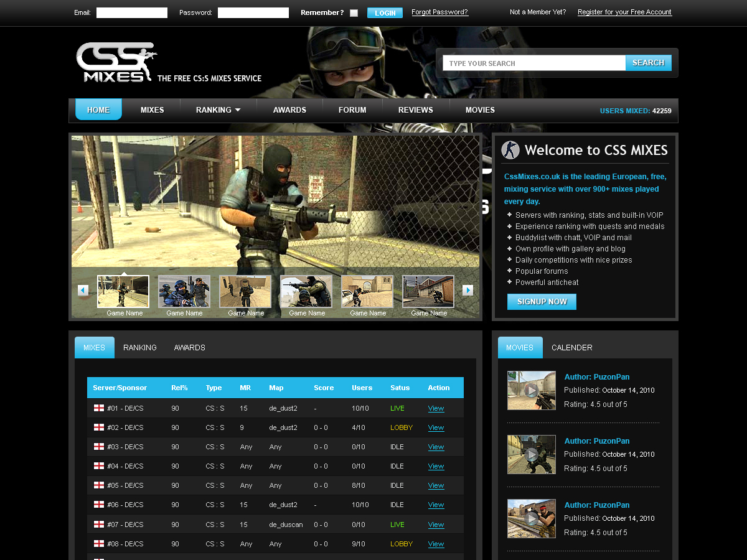Click de_duscan map in server #07 row
This screenshot has width=747, height=560.
pos(286,525)
